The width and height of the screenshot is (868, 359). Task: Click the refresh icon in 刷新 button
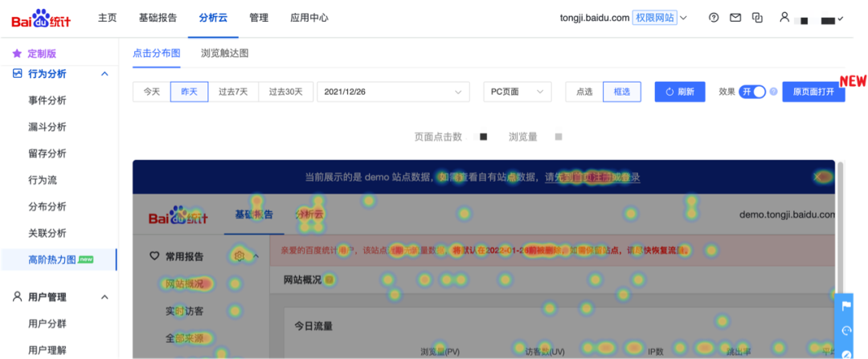click(669, 92)
